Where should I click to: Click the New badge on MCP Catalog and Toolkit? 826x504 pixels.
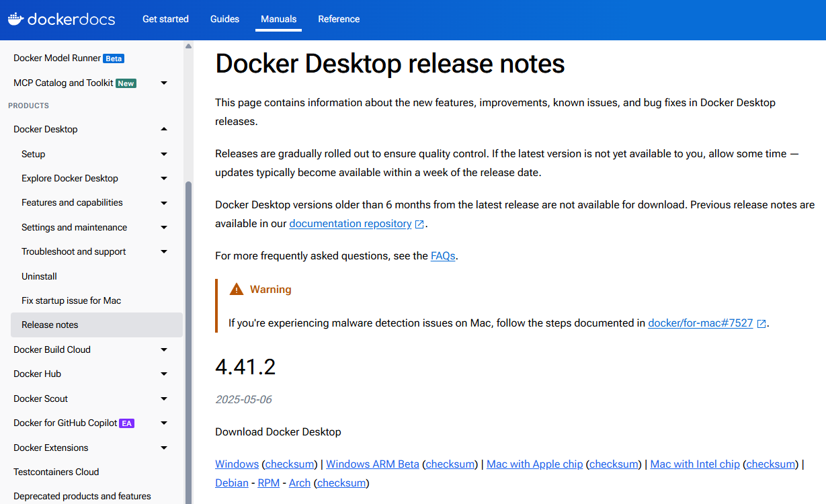pyautogui.click(x=126, y=83)
